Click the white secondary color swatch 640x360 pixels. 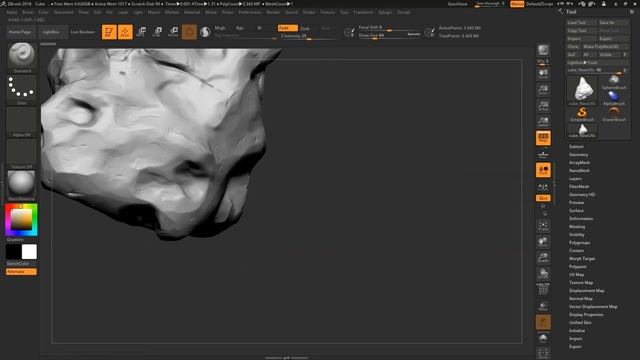[x=29, y=252]
